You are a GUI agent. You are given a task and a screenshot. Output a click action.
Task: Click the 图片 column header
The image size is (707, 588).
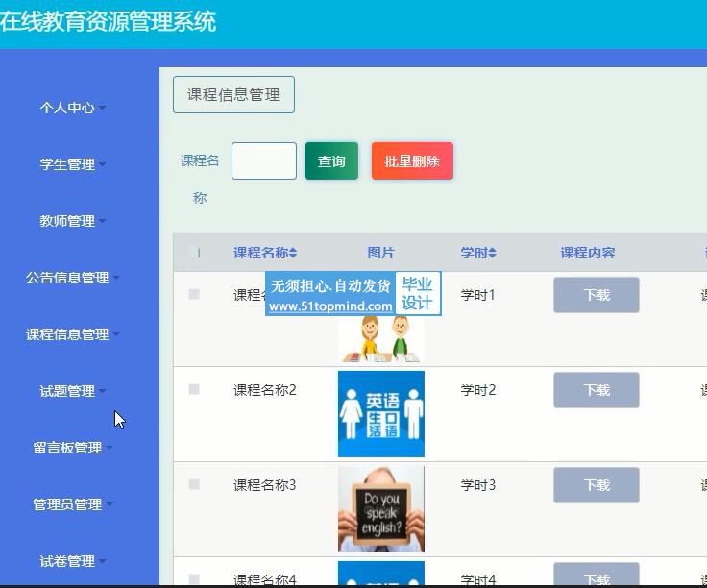pyautogui.click(x=381, y=253)
